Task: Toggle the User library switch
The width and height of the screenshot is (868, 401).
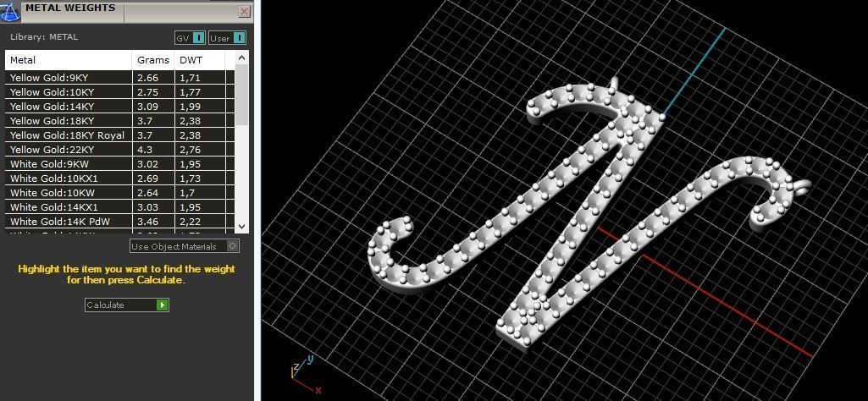Action: [227, 38]
